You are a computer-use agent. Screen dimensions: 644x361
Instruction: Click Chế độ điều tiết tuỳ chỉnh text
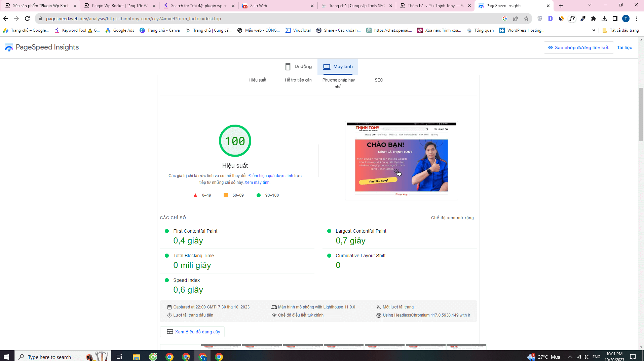point(301,315)
